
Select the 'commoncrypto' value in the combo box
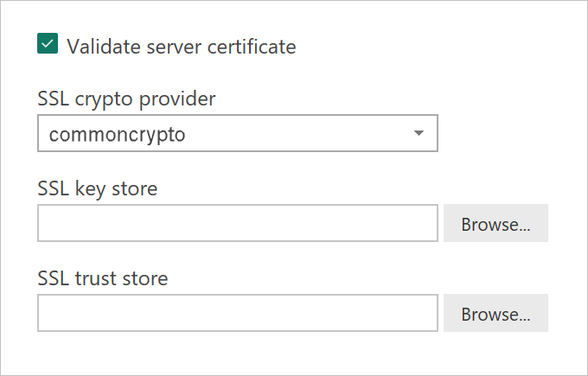(x=118, y=134)
